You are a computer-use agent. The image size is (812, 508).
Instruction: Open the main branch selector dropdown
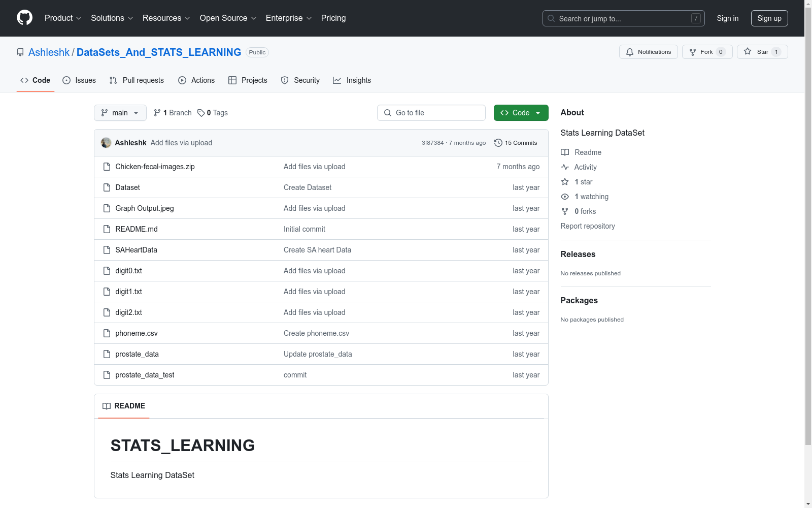120,113
